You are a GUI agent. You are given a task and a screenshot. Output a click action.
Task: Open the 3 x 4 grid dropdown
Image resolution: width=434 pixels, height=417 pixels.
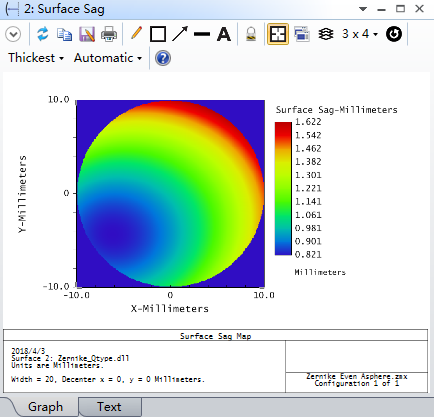[x=360, y=34]
